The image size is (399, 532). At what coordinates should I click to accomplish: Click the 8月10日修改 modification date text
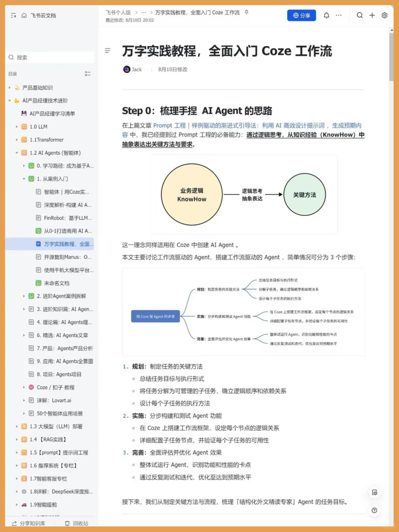tap(173, 69)
